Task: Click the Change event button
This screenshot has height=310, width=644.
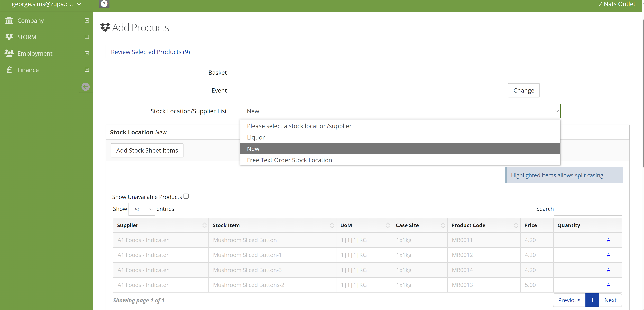Action: coord(524,90)
